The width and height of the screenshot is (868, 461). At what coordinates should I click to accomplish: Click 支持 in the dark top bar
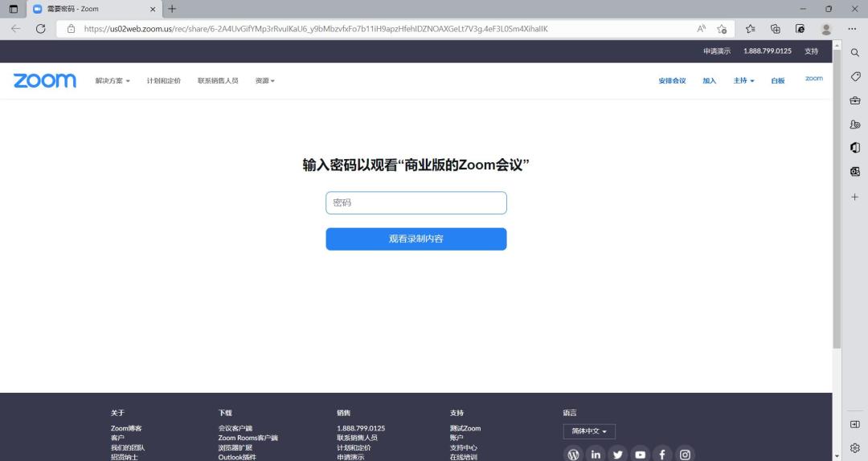tap(812, 51)
